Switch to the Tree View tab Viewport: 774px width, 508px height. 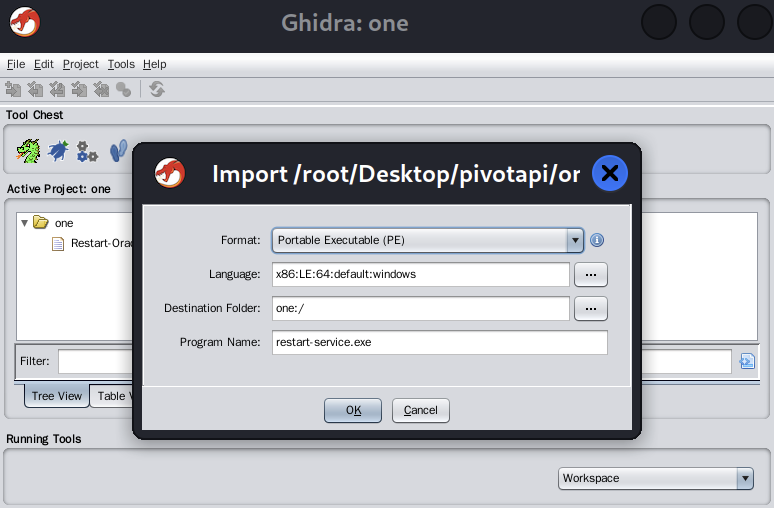click(x=56, y=396)
